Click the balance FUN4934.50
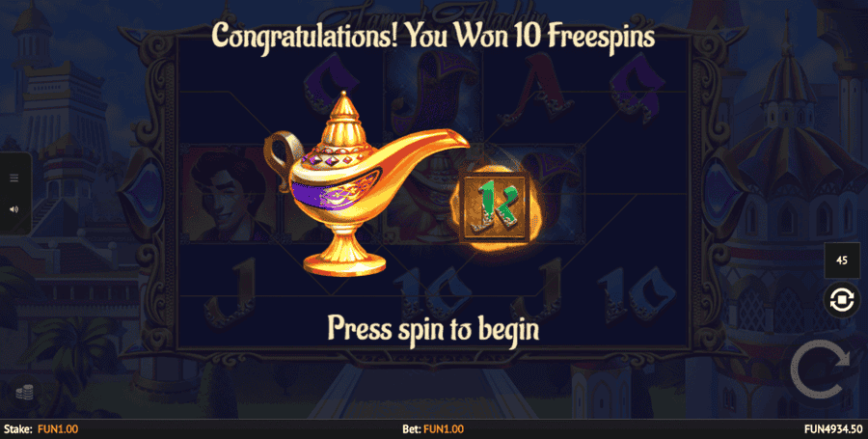This screenshot has width=868, height=439. [833, 429]
